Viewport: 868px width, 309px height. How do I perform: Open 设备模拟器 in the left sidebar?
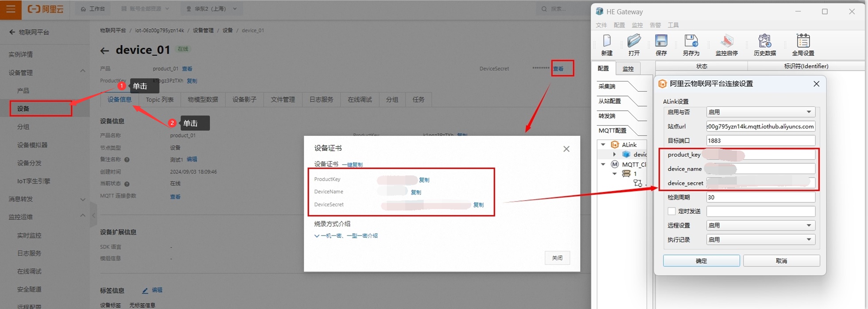click(32, 145)
